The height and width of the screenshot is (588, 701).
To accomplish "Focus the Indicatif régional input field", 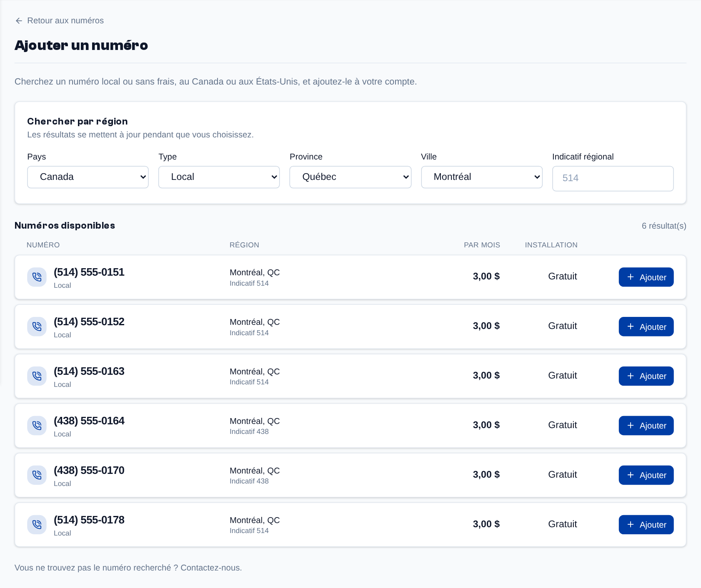I will (x=613, y=179).
